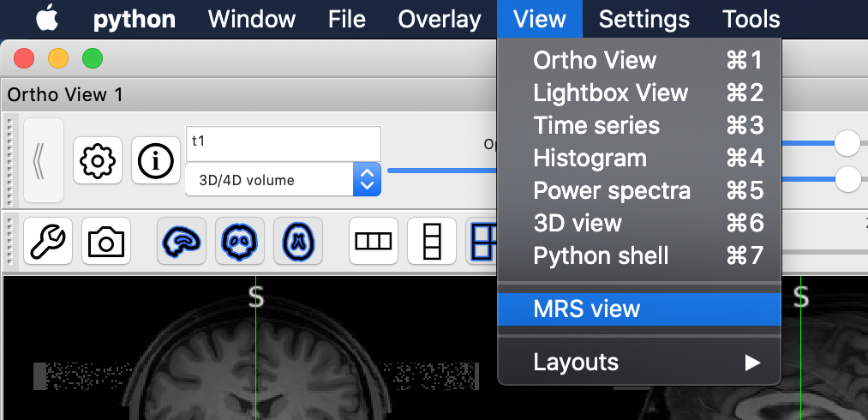The image size is (868, 420).
Task: Select horizontal layout icon
Action: [373, 241]
